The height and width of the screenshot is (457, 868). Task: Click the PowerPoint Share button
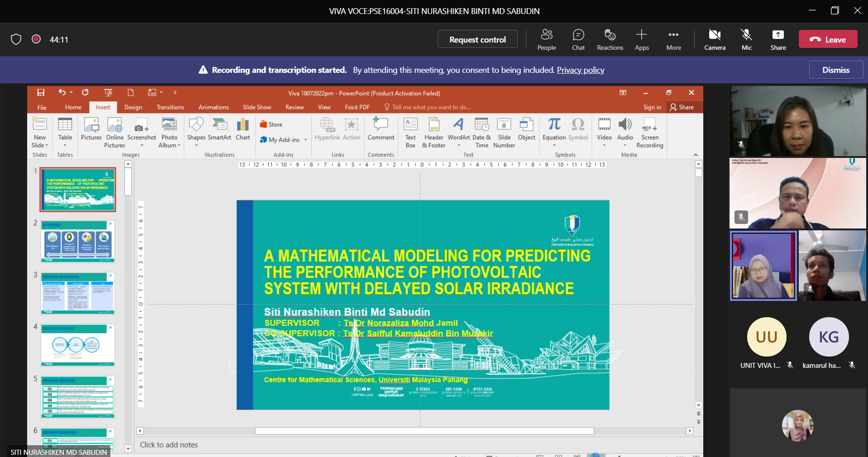click(682, 107)
